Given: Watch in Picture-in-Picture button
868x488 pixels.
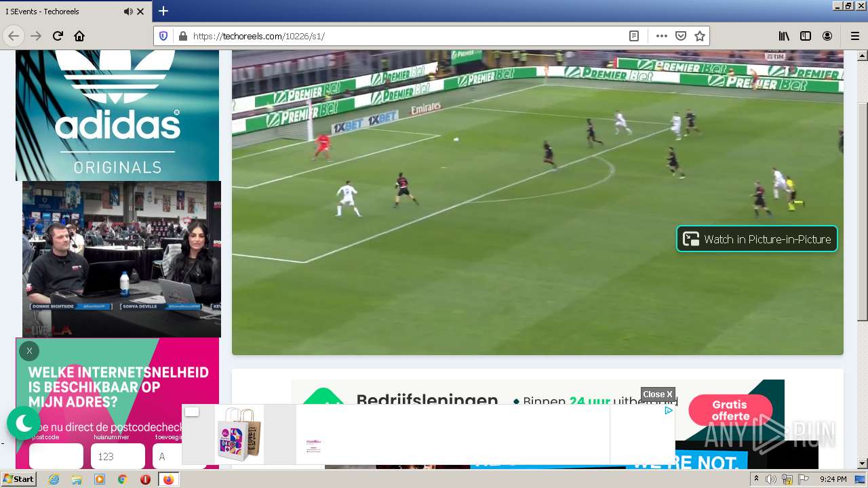Looking at the screenshot, I should click(x=757, y=239).
